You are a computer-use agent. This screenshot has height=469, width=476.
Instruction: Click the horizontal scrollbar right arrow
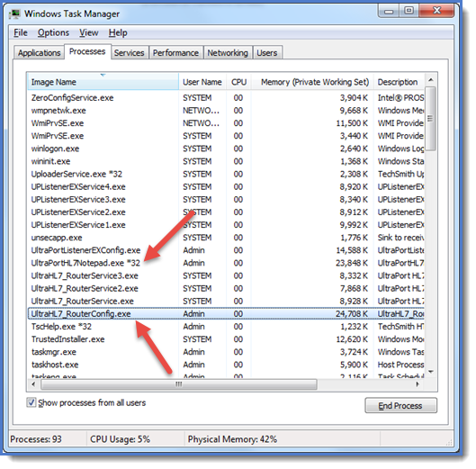pos(418,384)
